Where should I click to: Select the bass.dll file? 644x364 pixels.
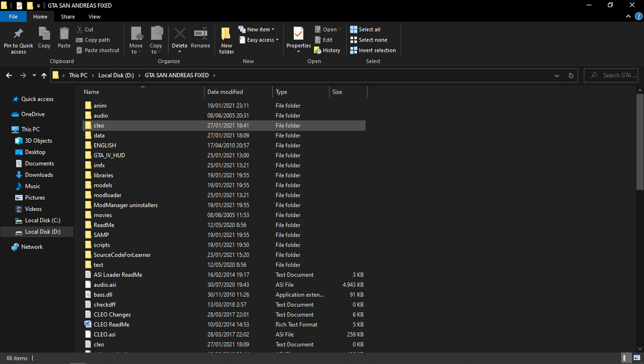pyautogui.click(x=224, y=295)
